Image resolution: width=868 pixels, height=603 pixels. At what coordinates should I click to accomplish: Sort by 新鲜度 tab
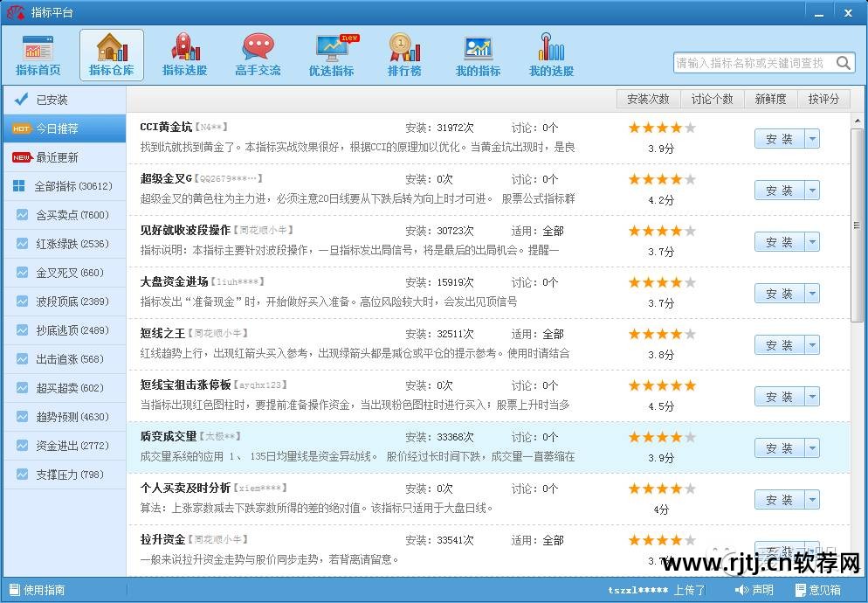click(x=770, y=100)
